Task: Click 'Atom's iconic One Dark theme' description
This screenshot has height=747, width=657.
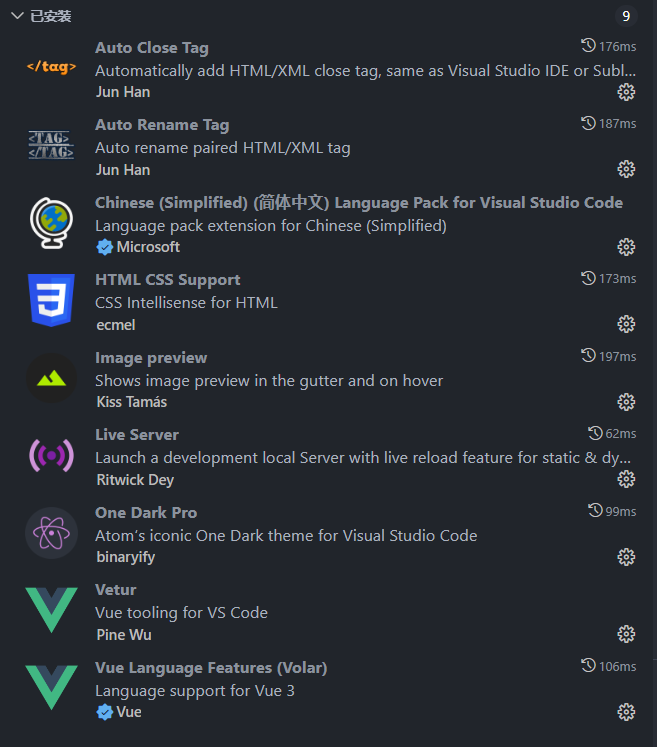Action: click(x=286, y=535)
